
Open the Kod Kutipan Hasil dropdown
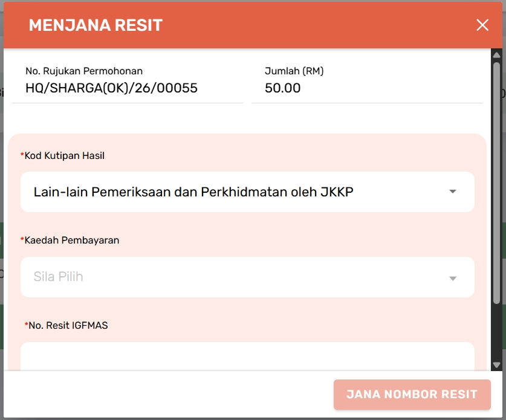[247, 192]
